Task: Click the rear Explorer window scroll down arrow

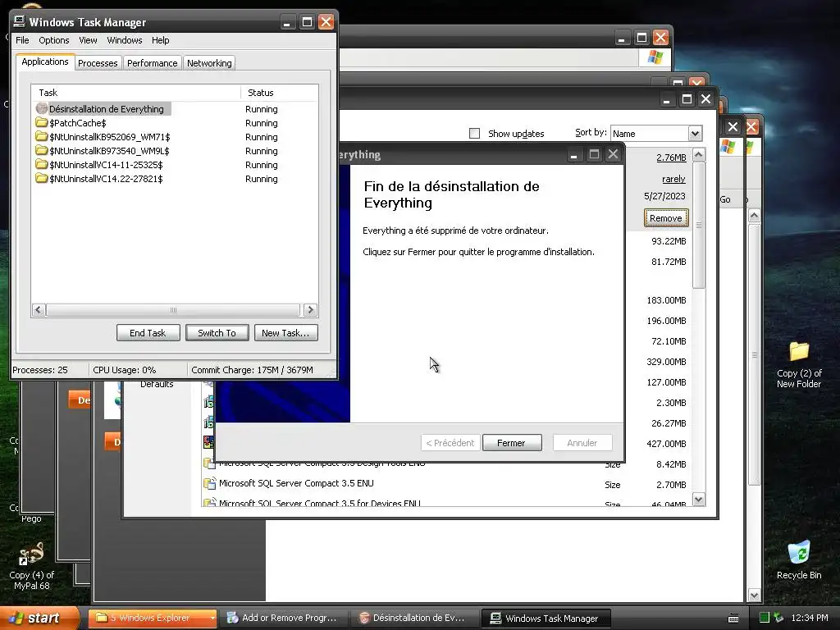Action: coord(754,596)
